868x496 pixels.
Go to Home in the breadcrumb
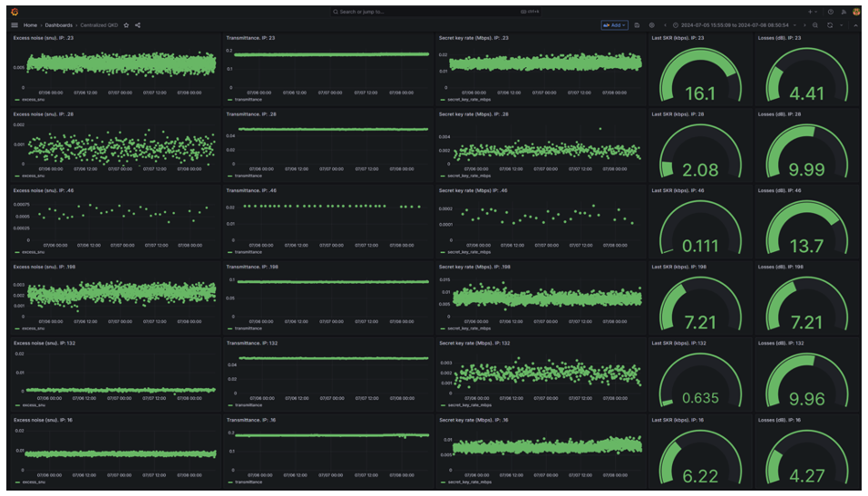pyautogui.click(x=30, y=25)
